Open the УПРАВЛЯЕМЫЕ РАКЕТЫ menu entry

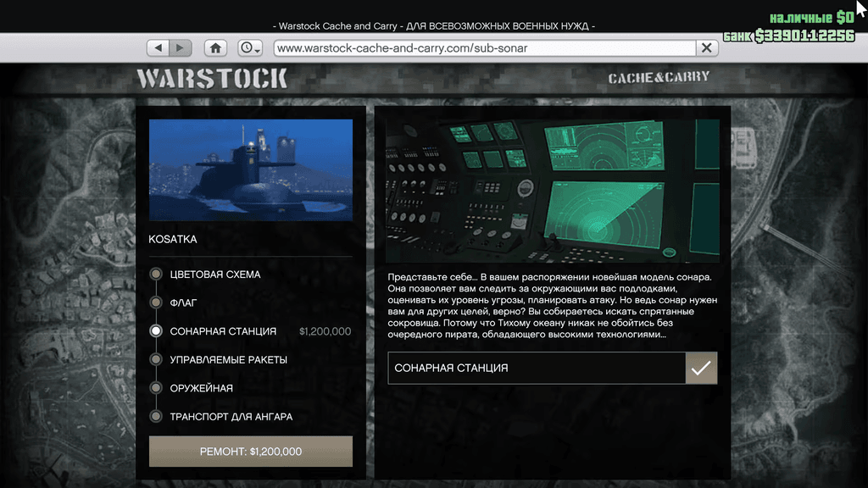tap(229, 359)
